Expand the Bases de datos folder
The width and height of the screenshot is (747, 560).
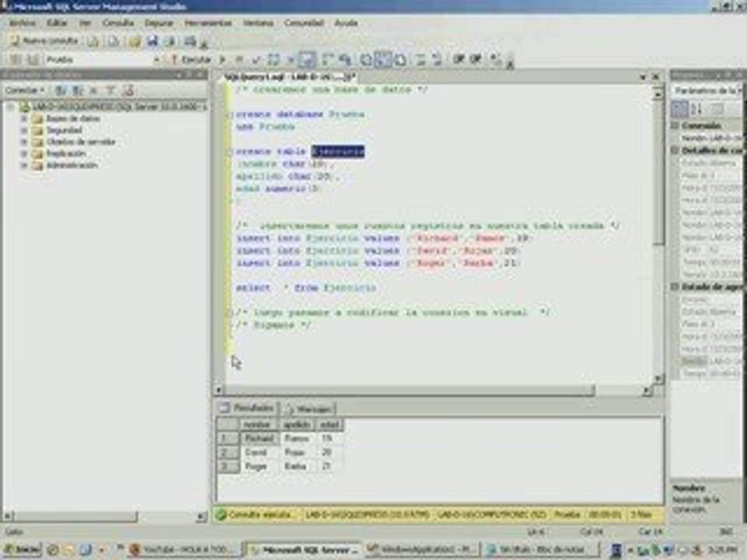pos(24,118)
